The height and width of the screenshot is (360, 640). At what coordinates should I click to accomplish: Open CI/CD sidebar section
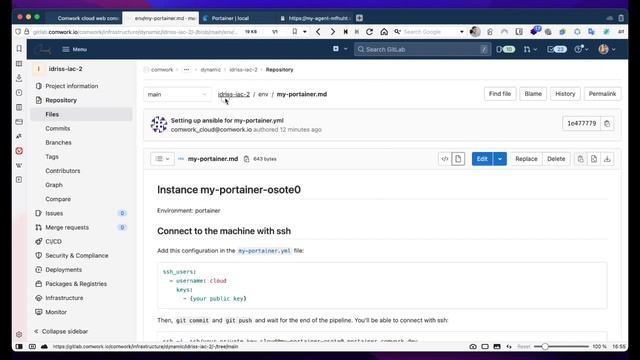(53, 242)
